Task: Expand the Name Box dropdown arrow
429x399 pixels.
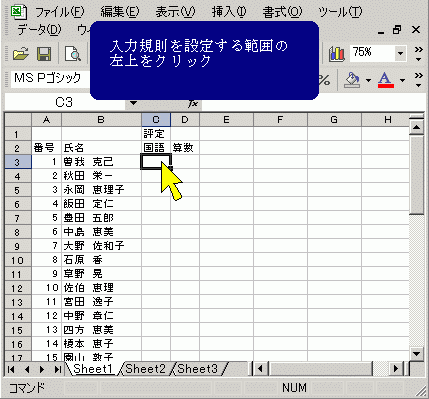Action: point(133,103)
